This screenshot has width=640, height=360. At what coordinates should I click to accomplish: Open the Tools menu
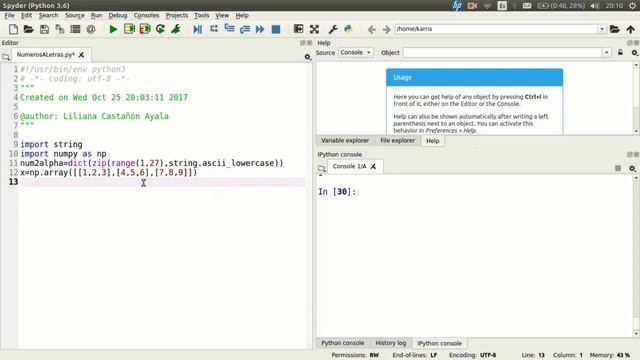click(x=202, y=15)
